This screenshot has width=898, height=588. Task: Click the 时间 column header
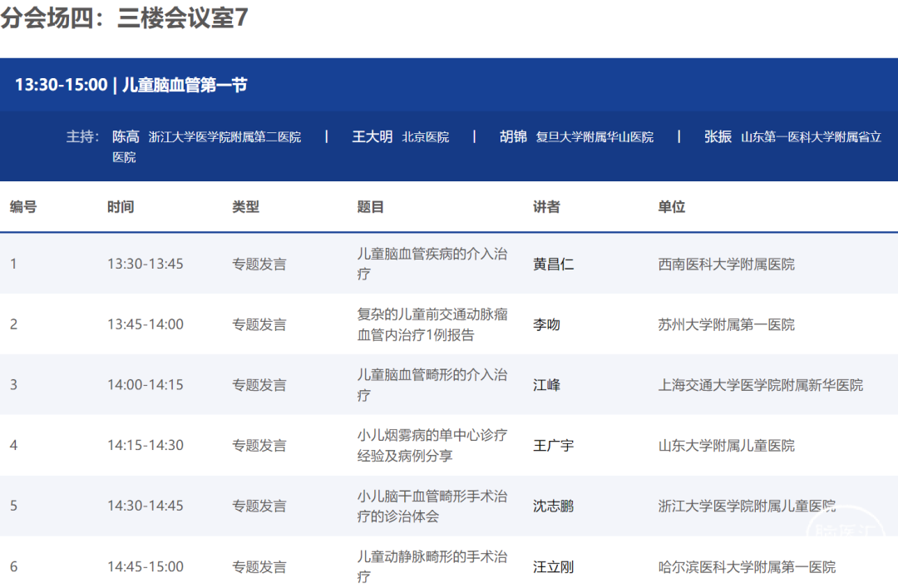121,207
